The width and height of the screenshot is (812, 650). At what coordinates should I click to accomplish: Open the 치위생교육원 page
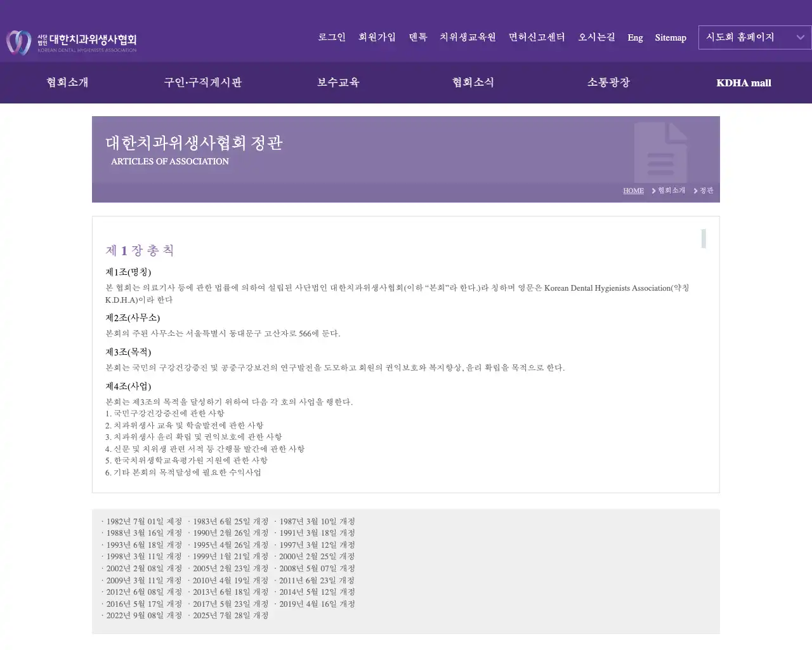pyautogui.click(x=468, y=37)
